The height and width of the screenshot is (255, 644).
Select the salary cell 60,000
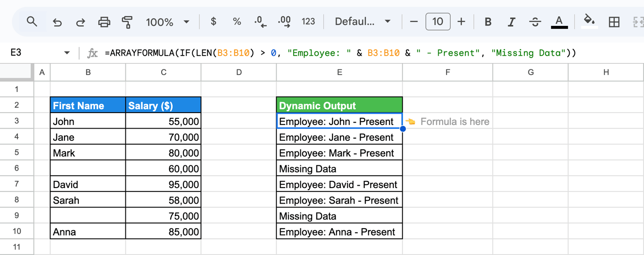163,168
